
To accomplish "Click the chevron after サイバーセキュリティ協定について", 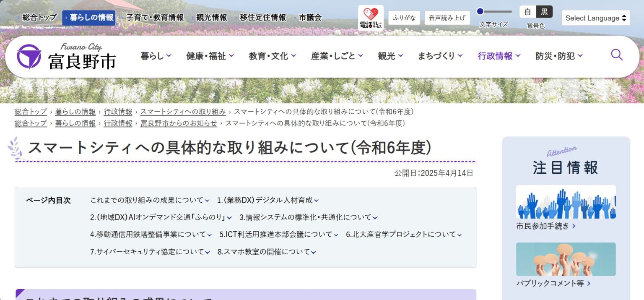I will point(207,252).
